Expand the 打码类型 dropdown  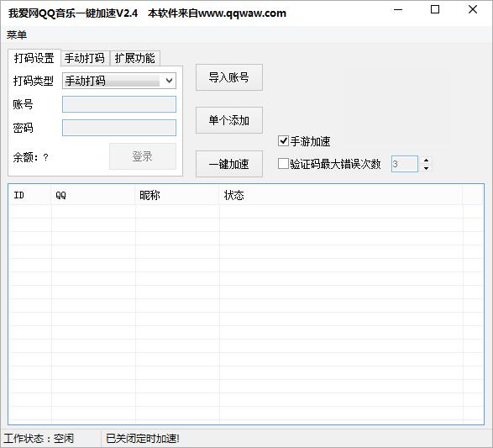coord(169,81)
